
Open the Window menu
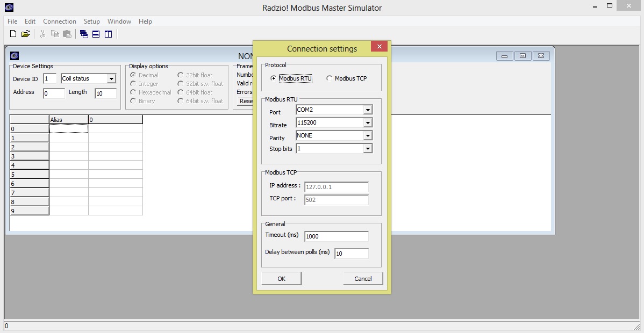119,21
